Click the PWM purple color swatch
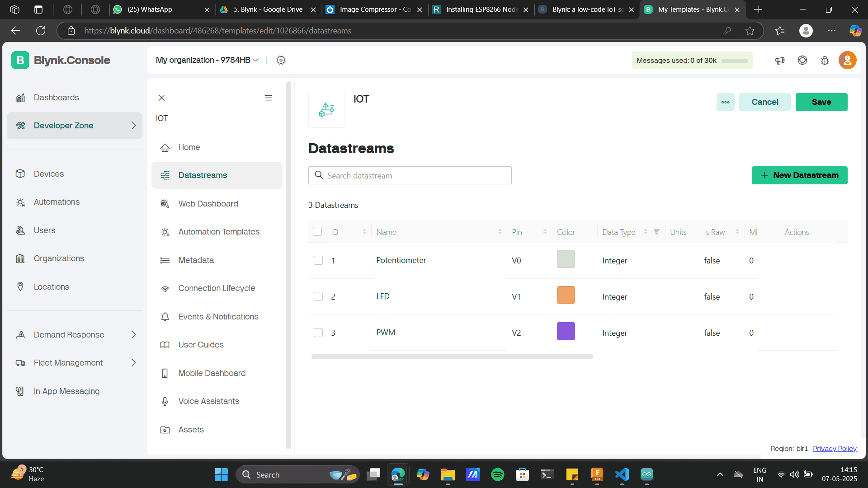Screen dimensions: 868x488 coord(566,331)
